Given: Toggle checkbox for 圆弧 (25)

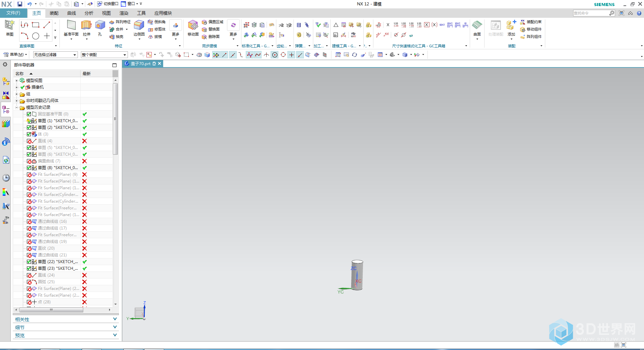Looking at the screenshot, I should (x=29, y=282).
